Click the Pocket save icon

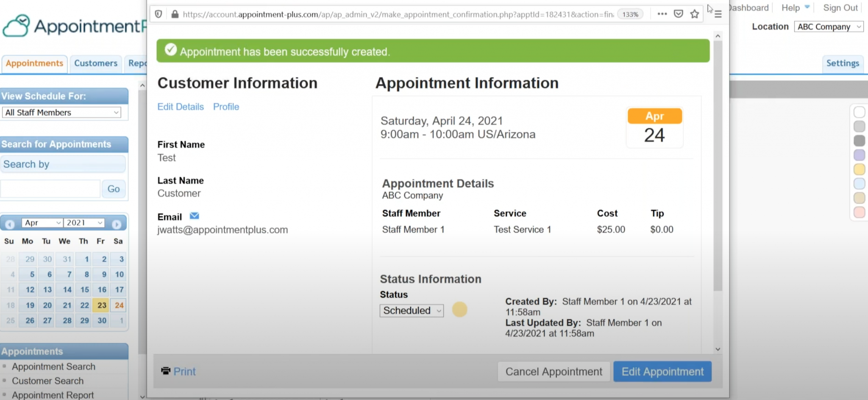tap(679, 14)
